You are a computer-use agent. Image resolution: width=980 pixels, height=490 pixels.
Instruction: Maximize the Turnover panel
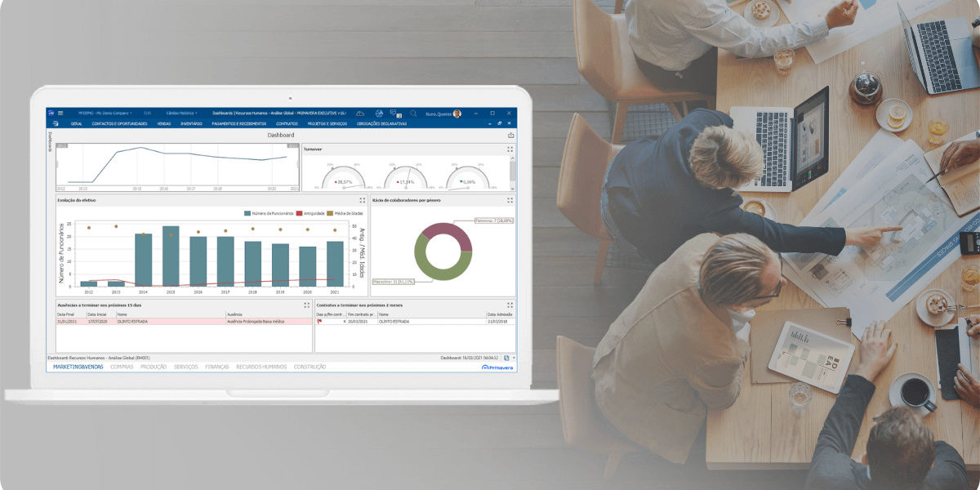click(x=510, y=149)
